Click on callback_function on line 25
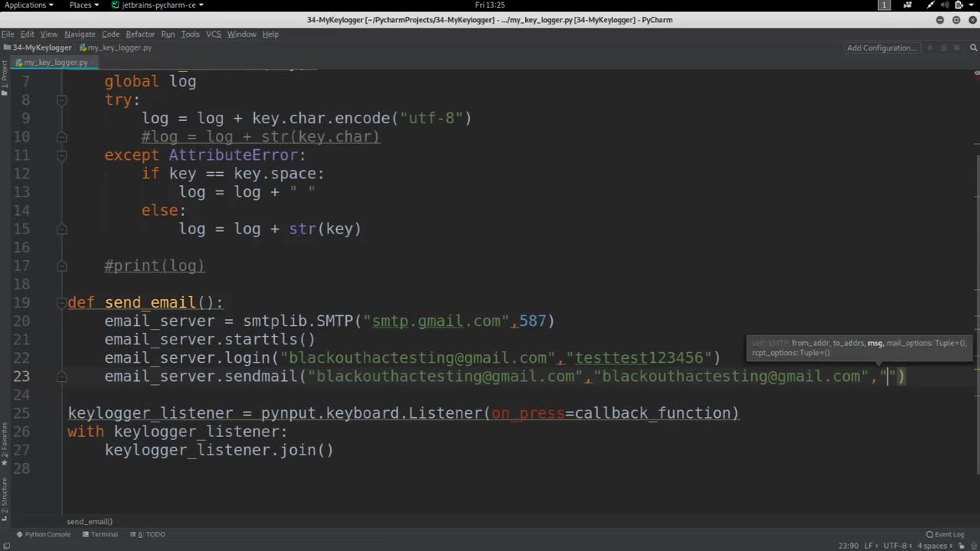980x551 pixels. point(652,413)
